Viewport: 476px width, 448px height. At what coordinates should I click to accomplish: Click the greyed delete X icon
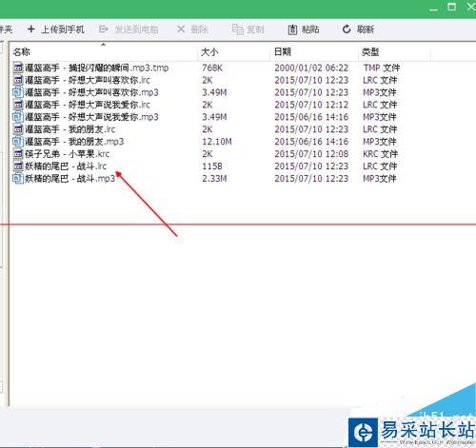pos(181,29)
